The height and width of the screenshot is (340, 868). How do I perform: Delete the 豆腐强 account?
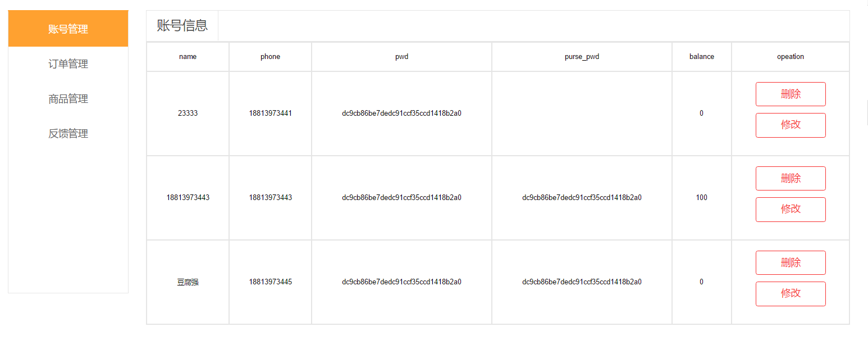(790, 262)
